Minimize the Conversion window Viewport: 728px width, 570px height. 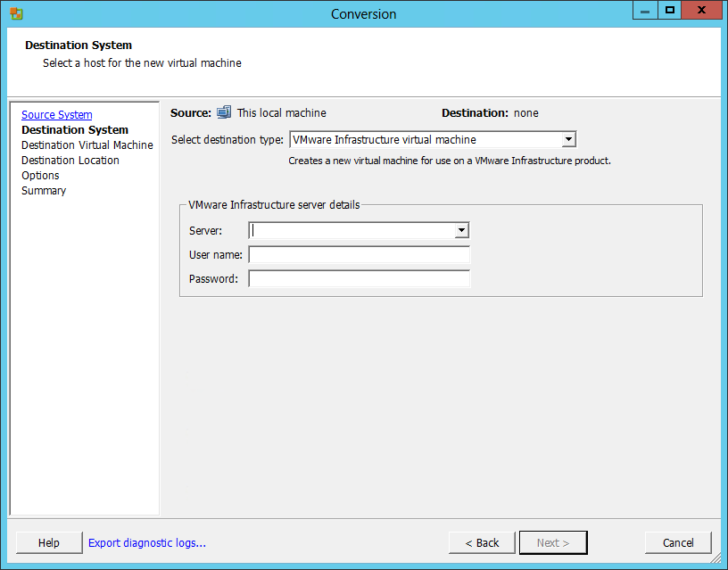pos(645,11)
